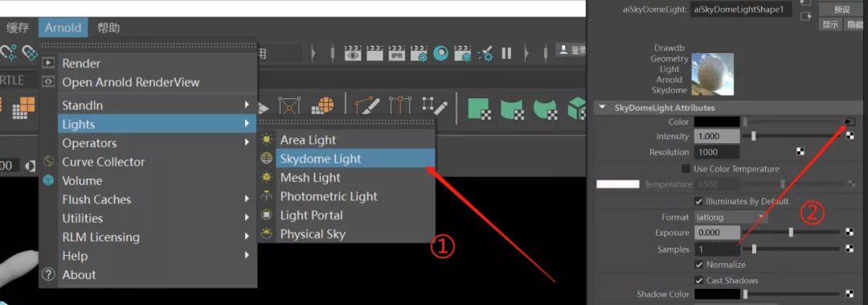
Task: Click the Volume cube icon in the Arnold menu
Action: pos(49,181)
